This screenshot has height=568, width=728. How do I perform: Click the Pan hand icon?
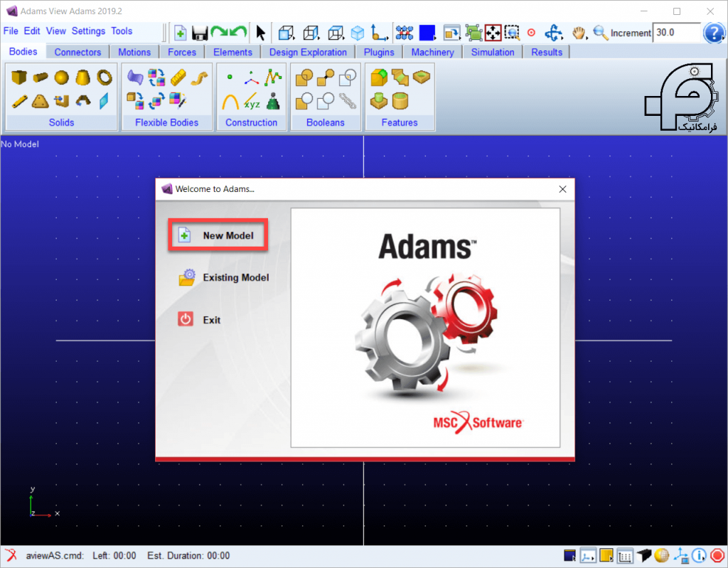point(579,33)
